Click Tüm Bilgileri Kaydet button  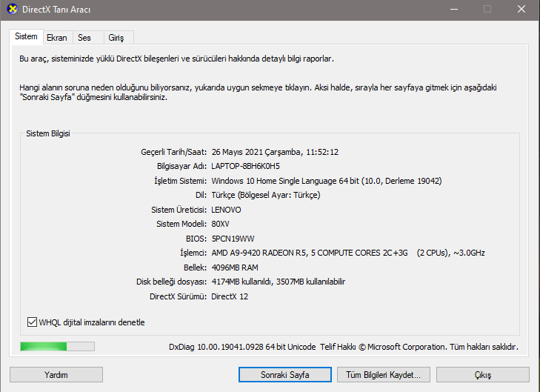[383, 374]
